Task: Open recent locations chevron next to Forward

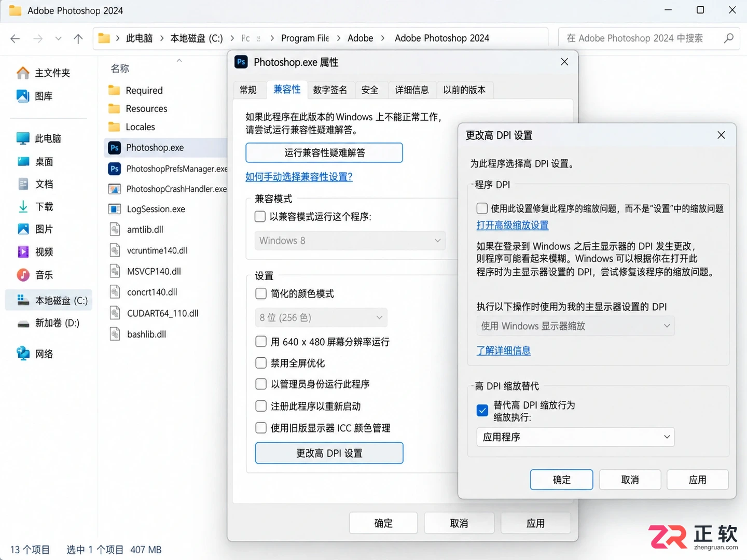Action: (x=58, y=38)
